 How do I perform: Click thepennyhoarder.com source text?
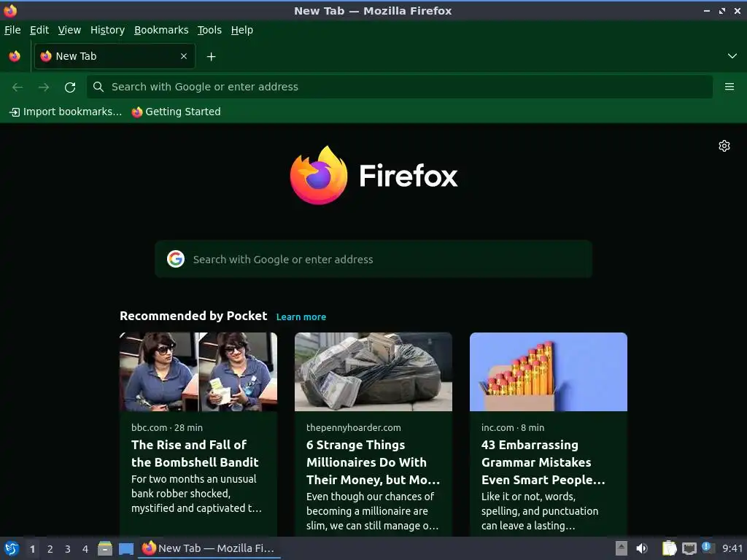point(354,427)
